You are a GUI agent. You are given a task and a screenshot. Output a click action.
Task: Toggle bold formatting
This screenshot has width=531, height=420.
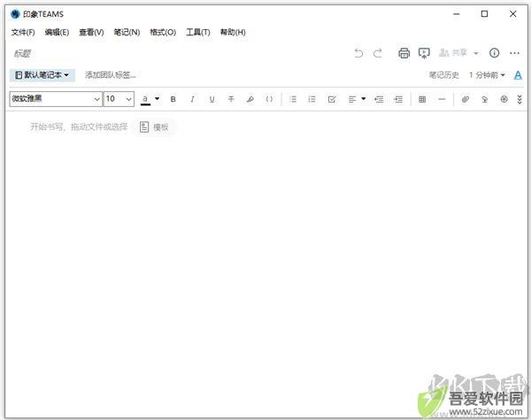tap(173, 99)
